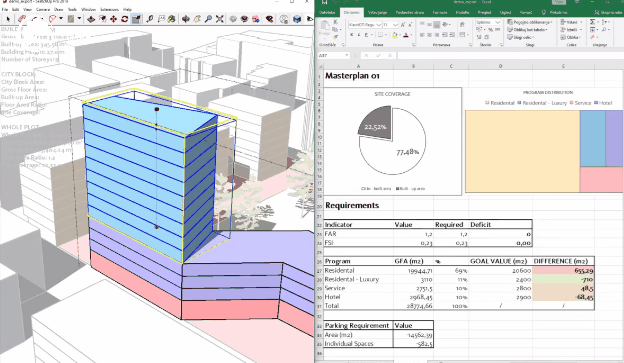Select the 'Requirements' heading cell
Viewport: 624px width, 363px height.
click(358, 205)
